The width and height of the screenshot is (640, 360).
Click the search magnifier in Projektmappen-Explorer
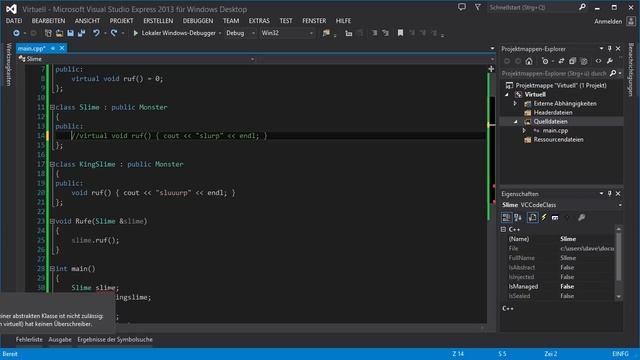click(613, 73)
